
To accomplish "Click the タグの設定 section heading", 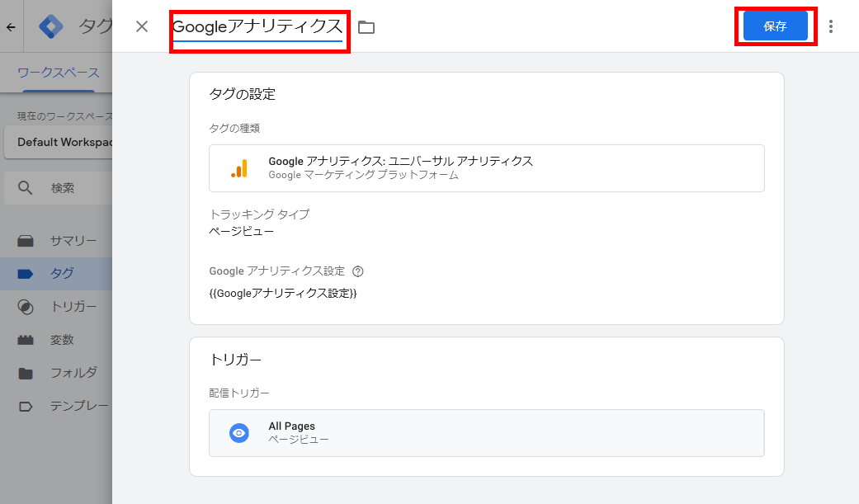I will point(242,94).
